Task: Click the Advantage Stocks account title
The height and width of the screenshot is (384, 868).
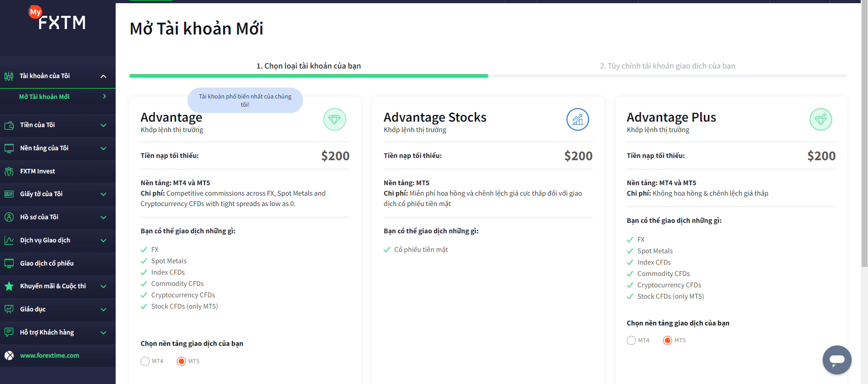Action: pos(435,118)
